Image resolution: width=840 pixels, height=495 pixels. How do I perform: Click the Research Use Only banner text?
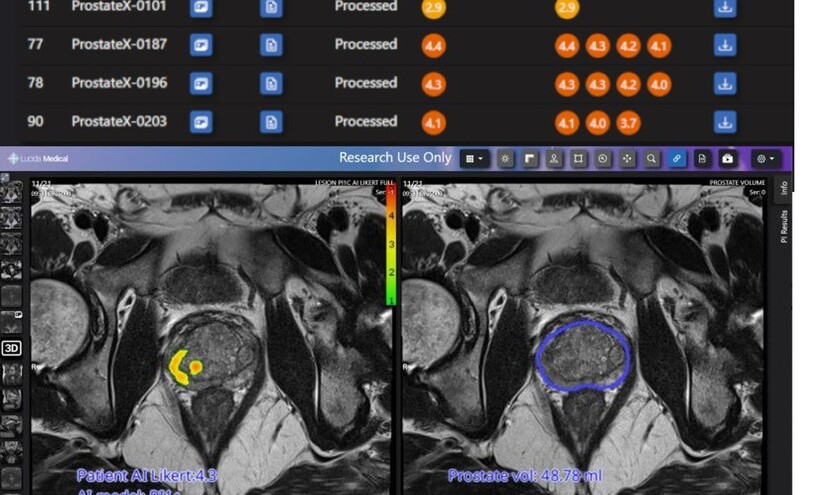click(395, 158)
